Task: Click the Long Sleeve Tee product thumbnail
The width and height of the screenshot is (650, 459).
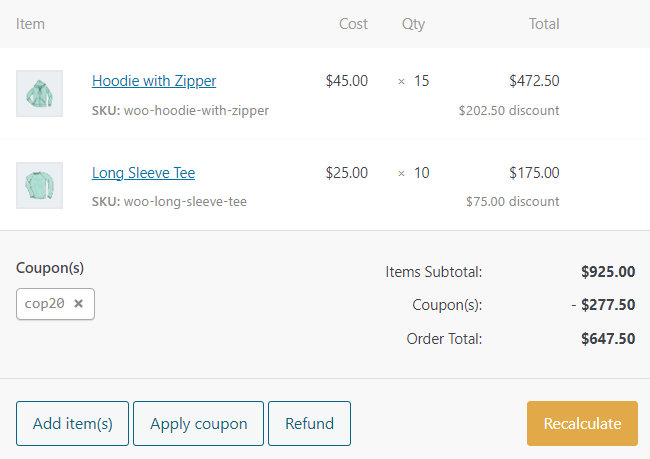Action: pyautogui.click(x=39, y=186)
